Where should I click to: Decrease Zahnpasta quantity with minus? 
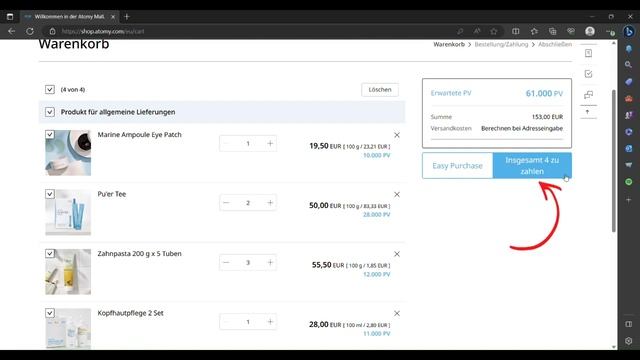click(x=226, y=262)
